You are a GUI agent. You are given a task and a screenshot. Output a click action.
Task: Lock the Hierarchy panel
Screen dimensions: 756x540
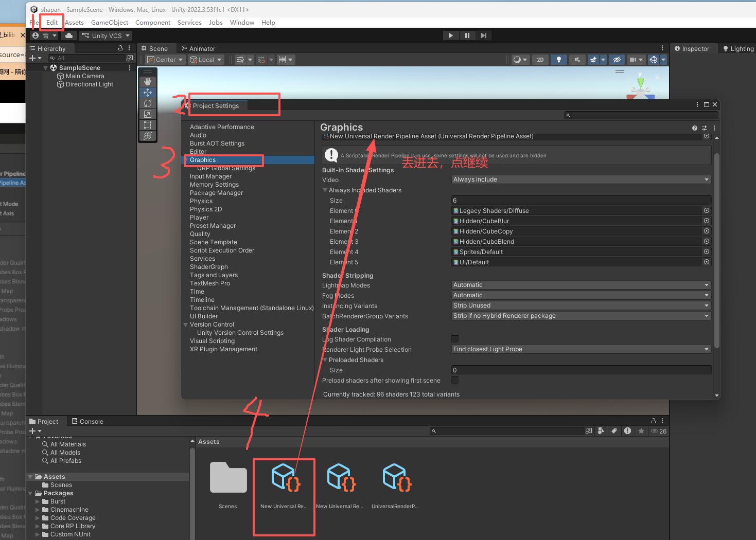(120, 48)
